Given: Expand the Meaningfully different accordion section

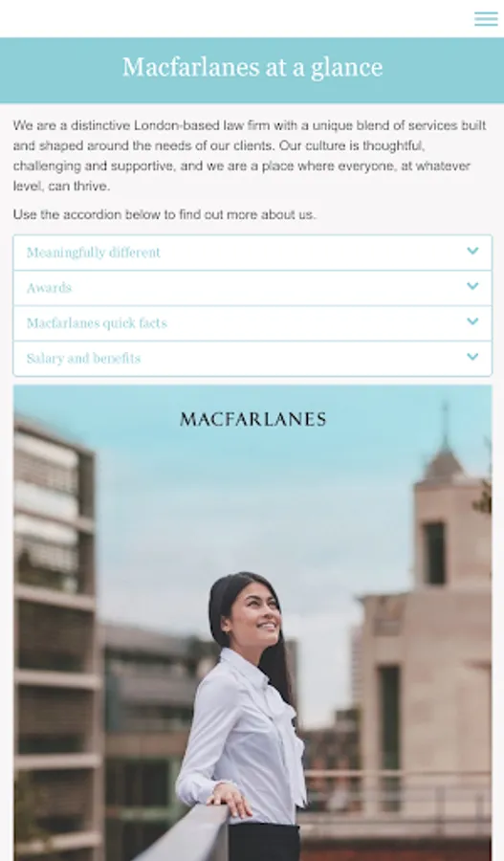Looking at the screenshot, I should click(252, 253).
